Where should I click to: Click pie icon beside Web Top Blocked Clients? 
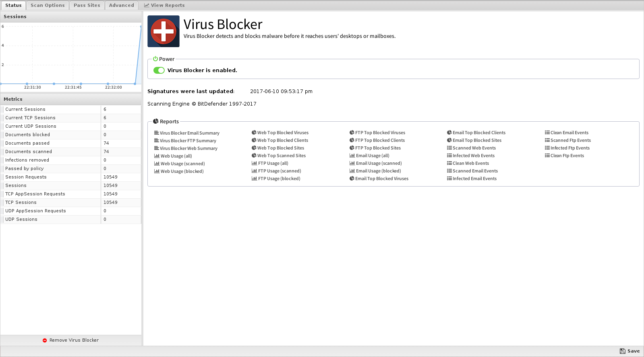[254, 140]
